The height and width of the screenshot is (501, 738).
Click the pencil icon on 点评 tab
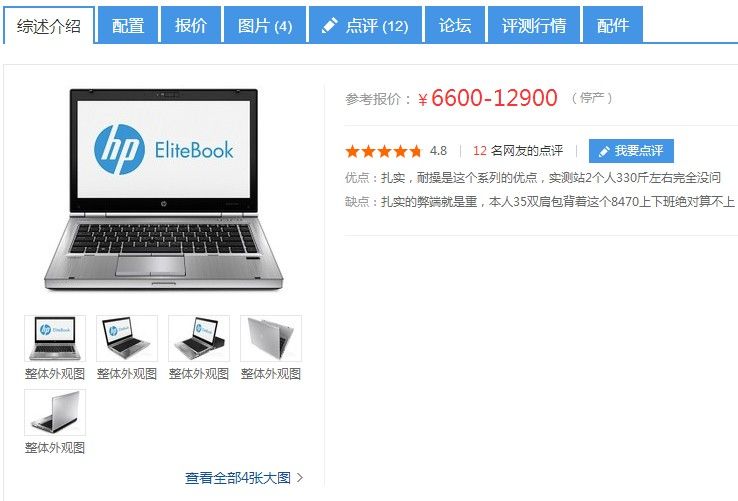[x=329, y=25]
